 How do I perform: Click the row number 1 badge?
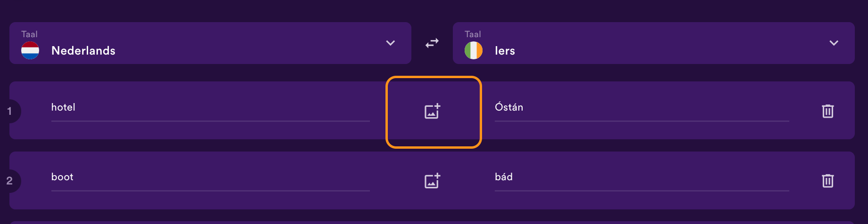coord(9,112)
